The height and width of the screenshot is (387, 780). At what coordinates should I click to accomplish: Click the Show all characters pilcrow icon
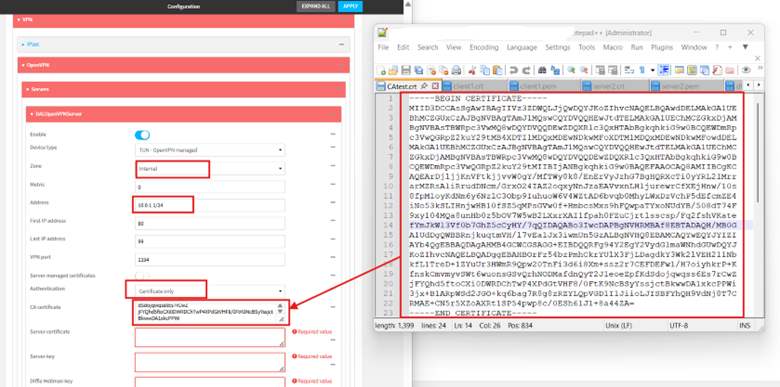[642, 70]
